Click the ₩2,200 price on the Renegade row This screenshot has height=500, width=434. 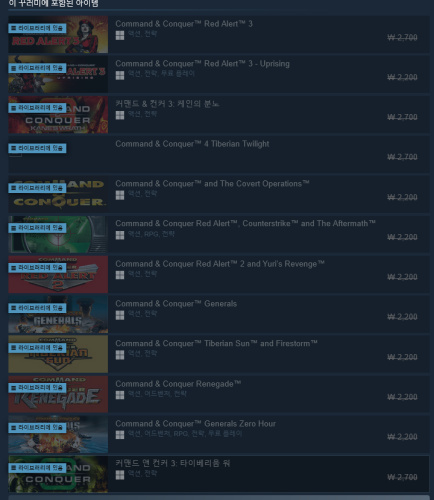point(402,397)
